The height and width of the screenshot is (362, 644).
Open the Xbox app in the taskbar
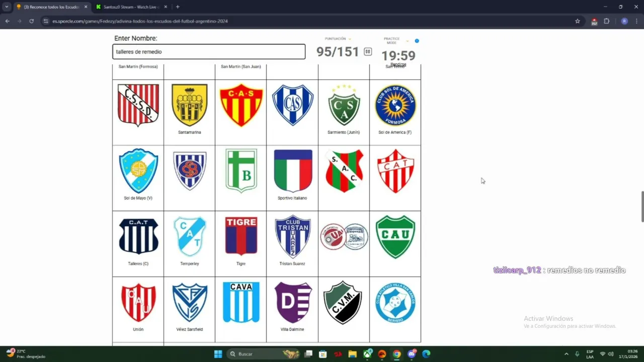pos(368,354)
